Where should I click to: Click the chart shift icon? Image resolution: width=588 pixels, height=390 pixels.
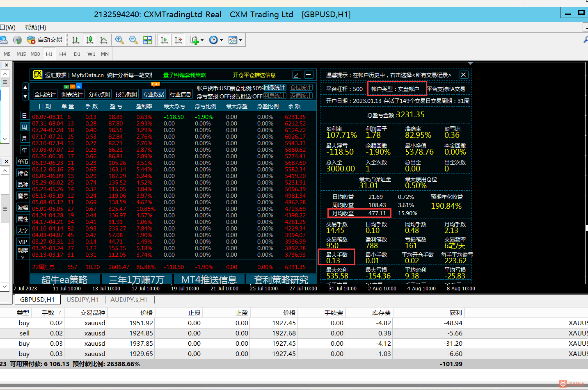(178, 40)
